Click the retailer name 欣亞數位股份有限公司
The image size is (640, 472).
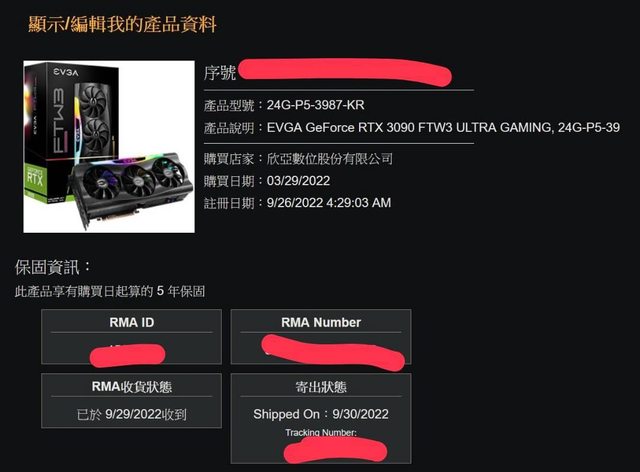[x=330, y=159]
